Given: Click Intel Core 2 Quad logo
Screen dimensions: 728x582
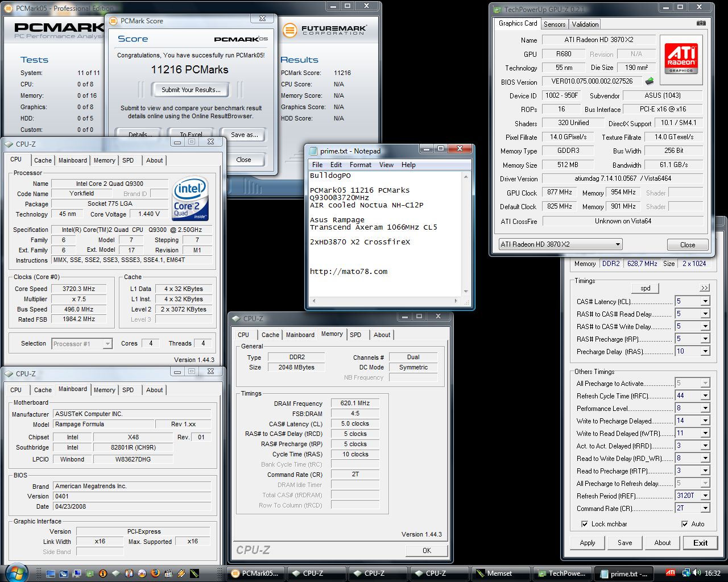Looking at the screenshot, I should click(190, 198).
